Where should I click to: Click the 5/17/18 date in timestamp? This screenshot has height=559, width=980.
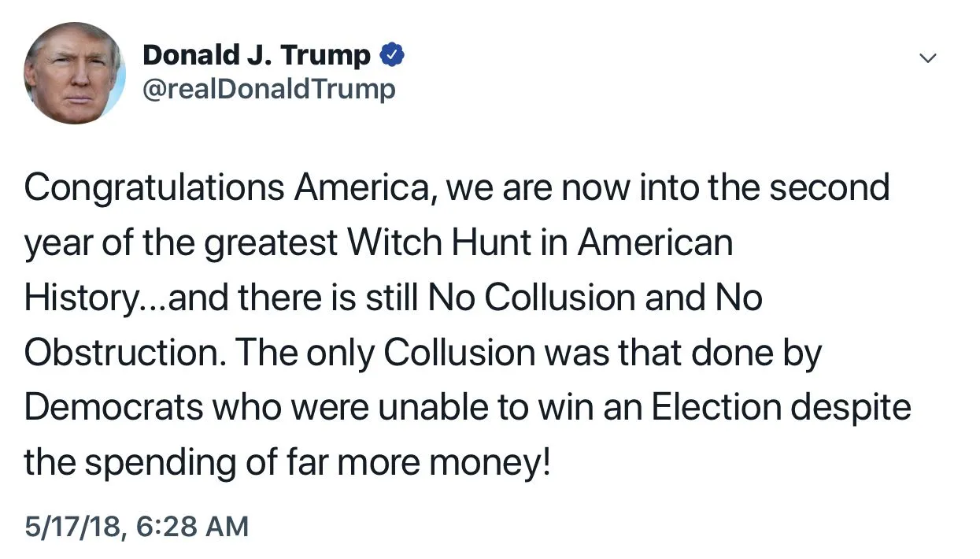pyautogui.click(x=73, y=526)
